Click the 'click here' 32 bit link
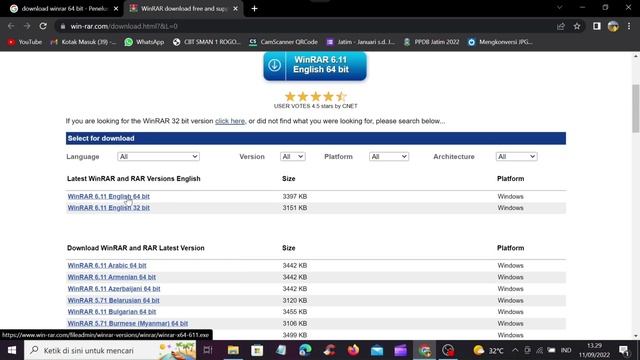Screen dimensions: 640x360 230,121
